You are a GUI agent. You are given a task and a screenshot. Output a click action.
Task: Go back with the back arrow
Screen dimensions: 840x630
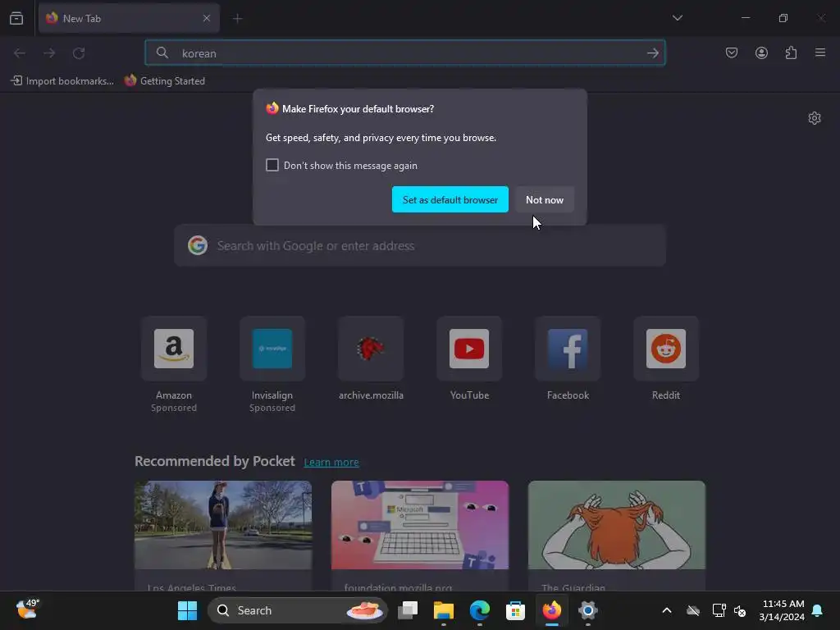(x=20, y=53)
